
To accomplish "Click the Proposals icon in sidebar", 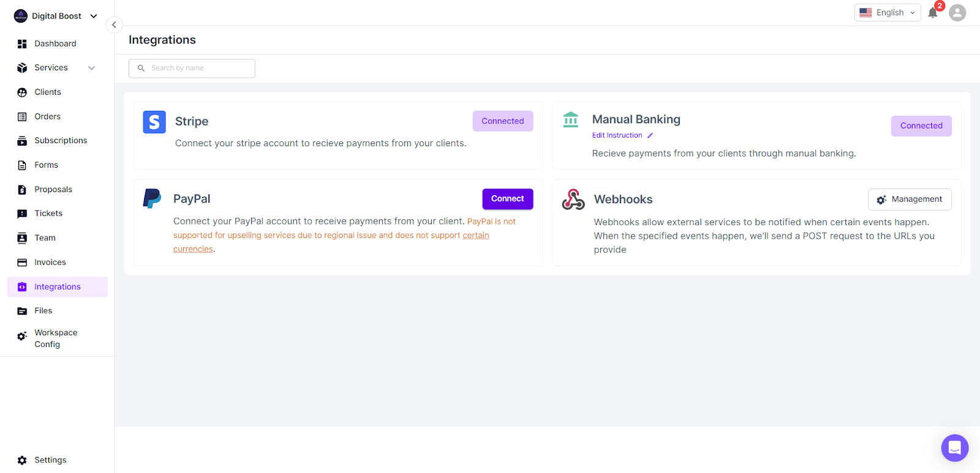I will (x=22, y=190).
